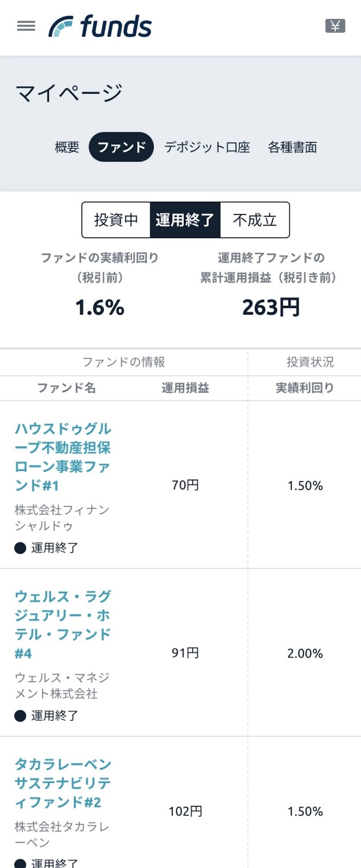The width and height of the screenshot is (361, 868).
Task: Open the hamburger menu icon
Action: 26,26
